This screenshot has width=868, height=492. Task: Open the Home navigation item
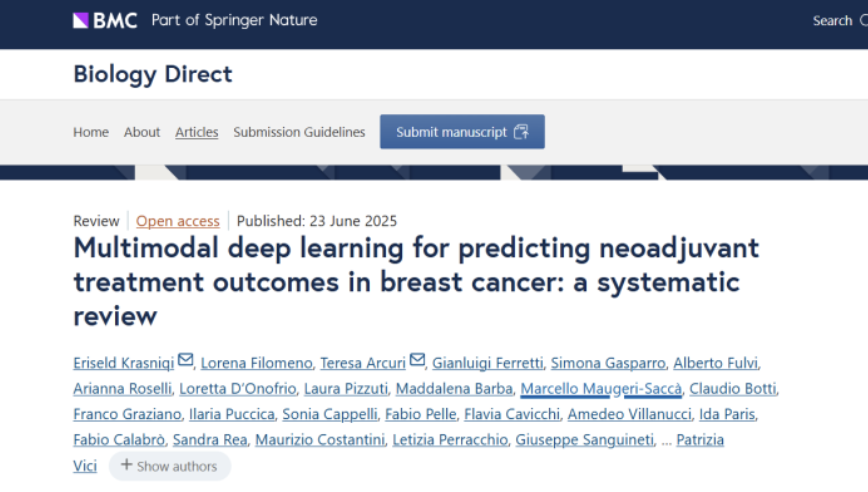tap(91, 132)
